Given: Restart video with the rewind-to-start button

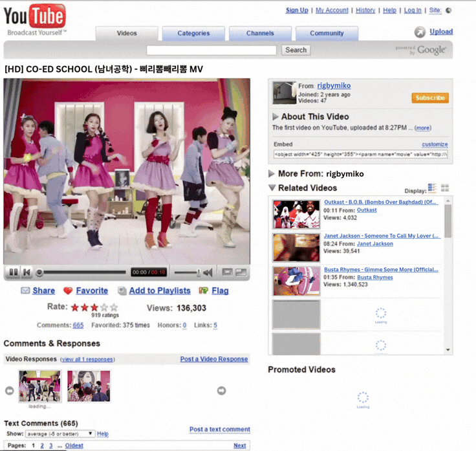Looking at the screenshot, I should [27, 272].
